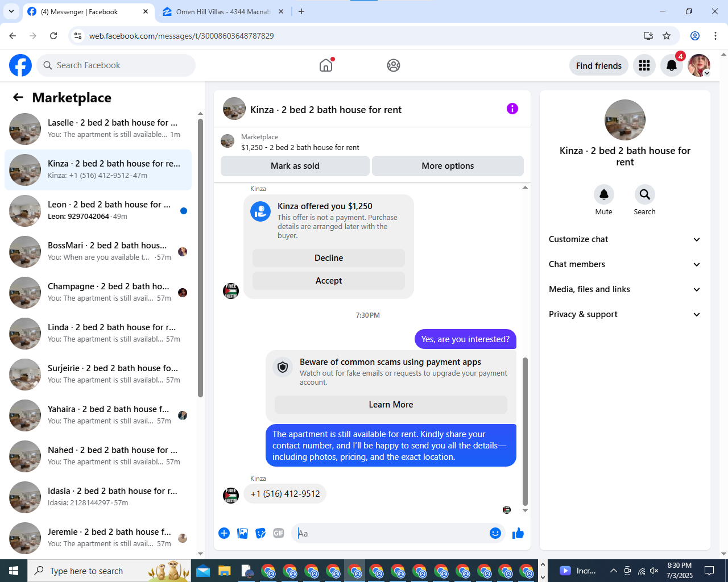Open the Champagne conversation
The width and height of the screenshot is (728, 582).
[98, 293]
